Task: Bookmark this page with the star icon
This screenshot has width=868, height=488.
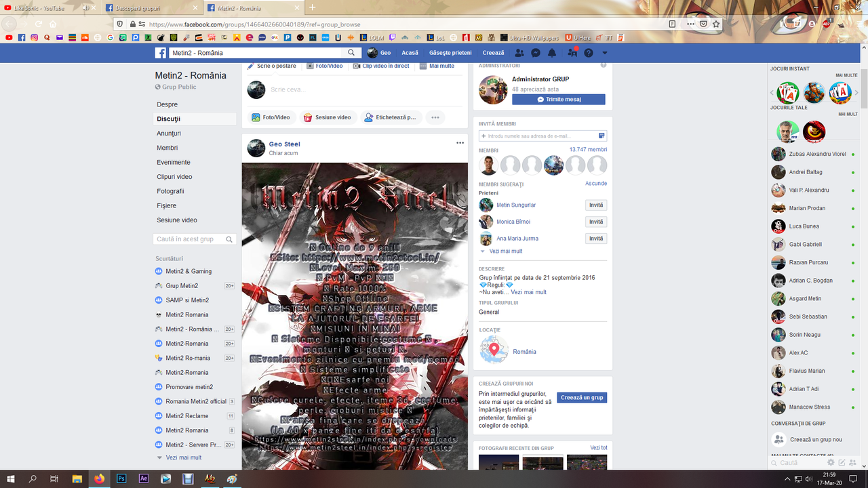Action: pos(716,24)
